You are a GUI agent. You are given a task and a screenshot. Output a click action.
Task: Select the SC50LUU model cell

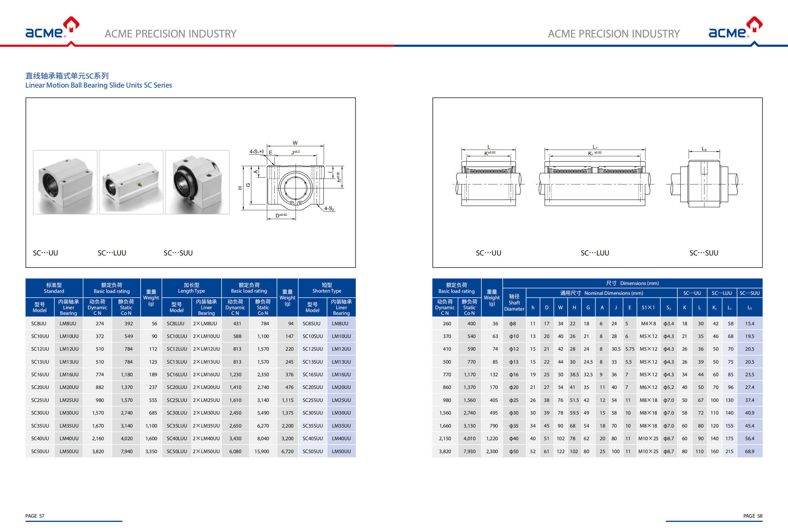click(x=177, y=451)
